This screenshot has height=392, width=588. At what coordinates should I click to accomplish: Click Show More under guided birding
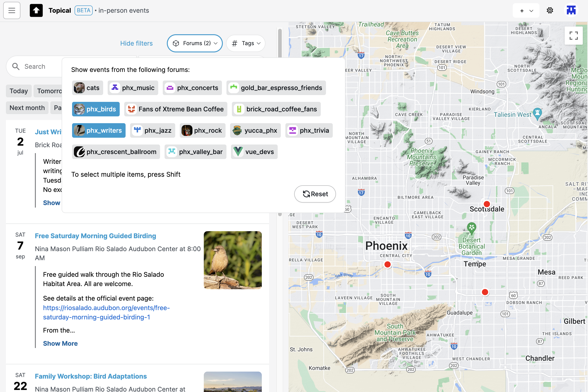(60, 343)
